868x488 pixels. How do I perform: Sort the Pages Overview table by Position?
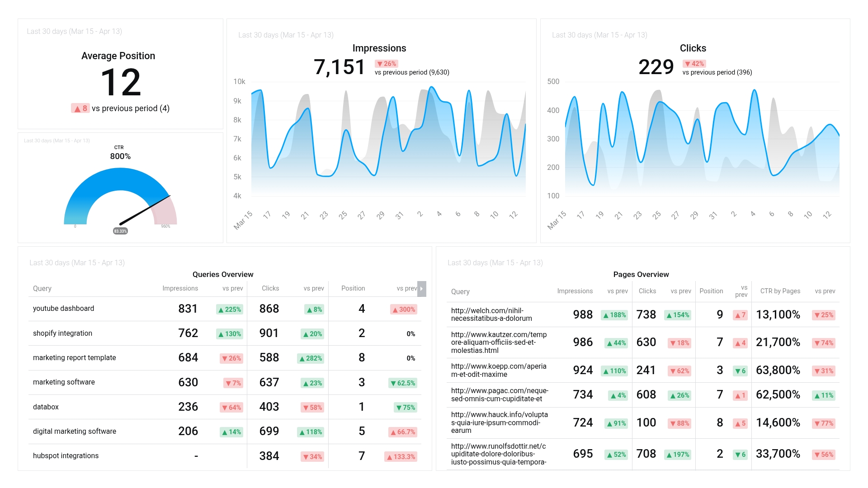pos(711,291)
